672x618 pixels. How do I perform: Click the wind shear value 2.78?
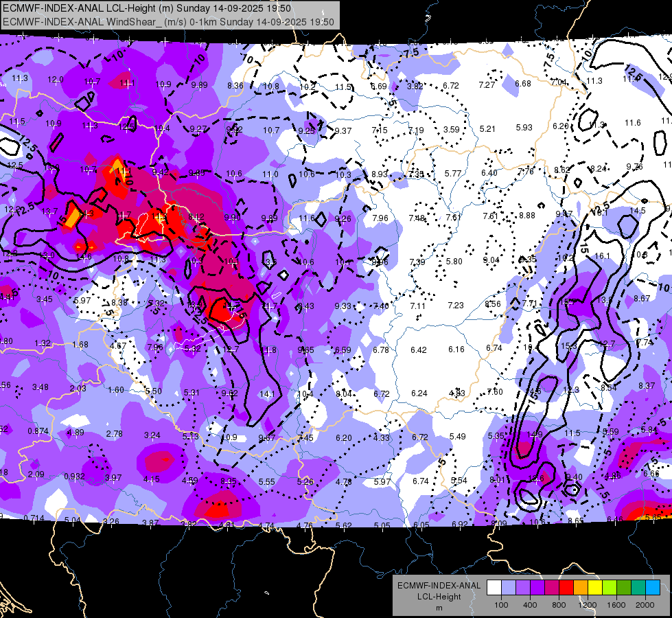pyautogui.click(x=114, y=434)
